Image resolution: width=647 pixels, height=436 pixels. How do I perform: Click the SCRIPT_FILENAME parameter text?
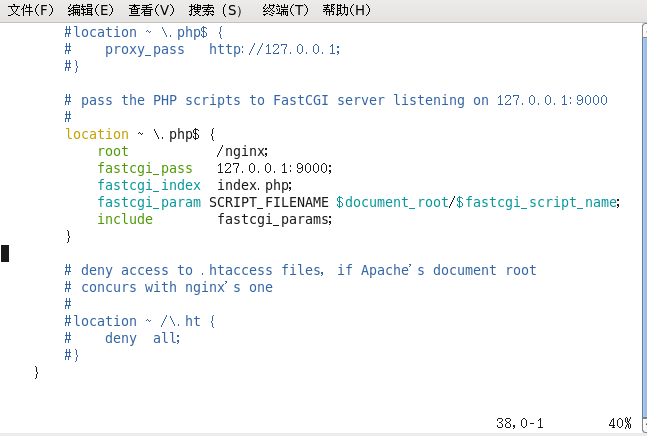(x=269, y=202)
